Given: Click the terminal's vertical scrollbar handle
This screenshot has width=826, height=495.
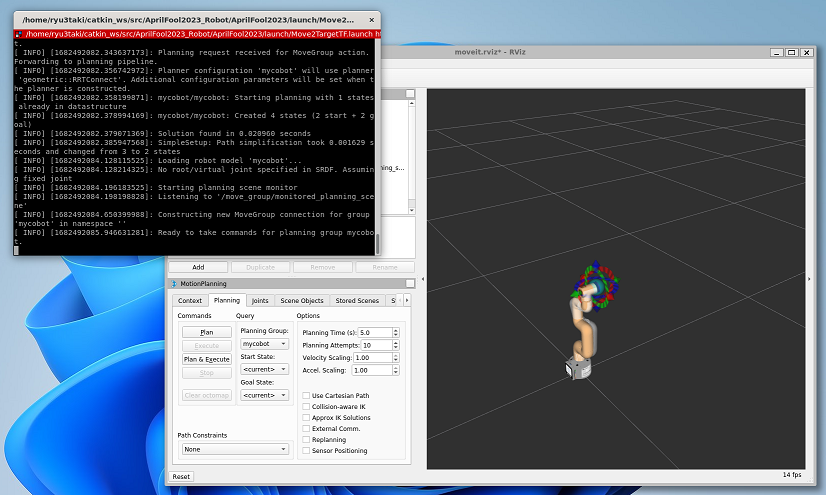Looking at the screenshot, I should (x=377, y=244).
